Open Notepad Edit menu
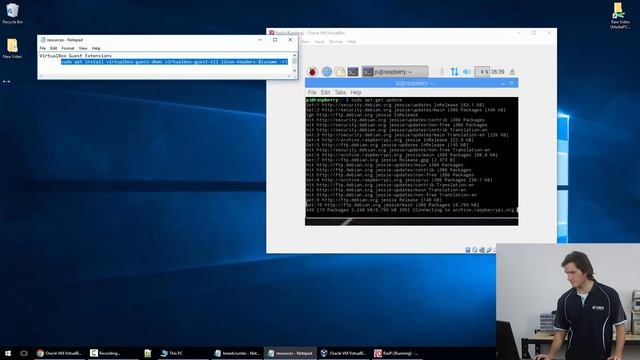This screenshot has width=640, height=360. click(53, 48)
